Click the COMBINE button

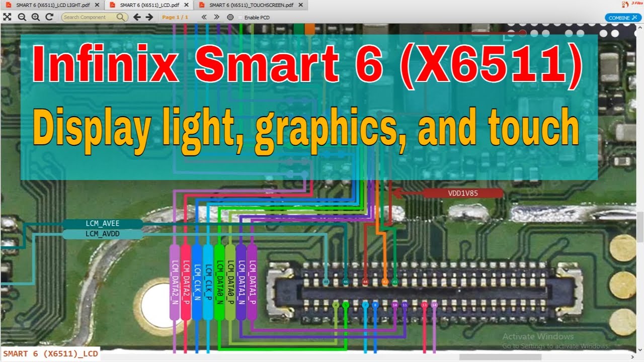623,18
